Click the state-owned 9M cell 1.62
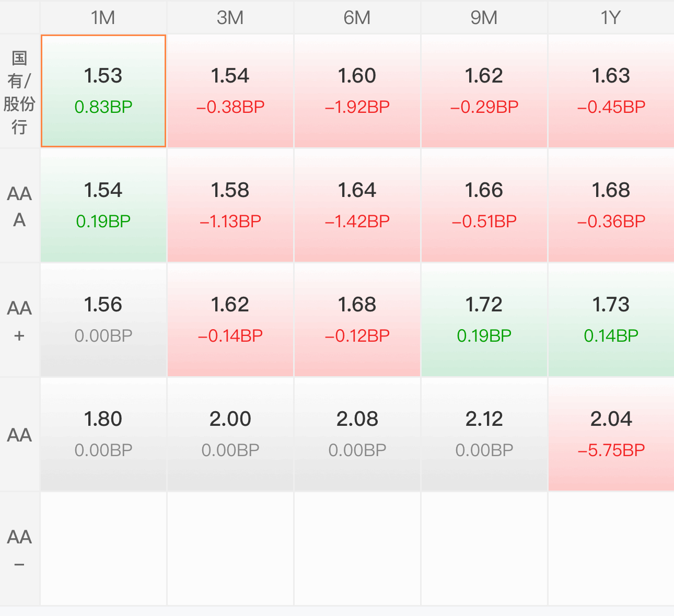Viewport: 674px width, 616px height. tap(484, 91)
